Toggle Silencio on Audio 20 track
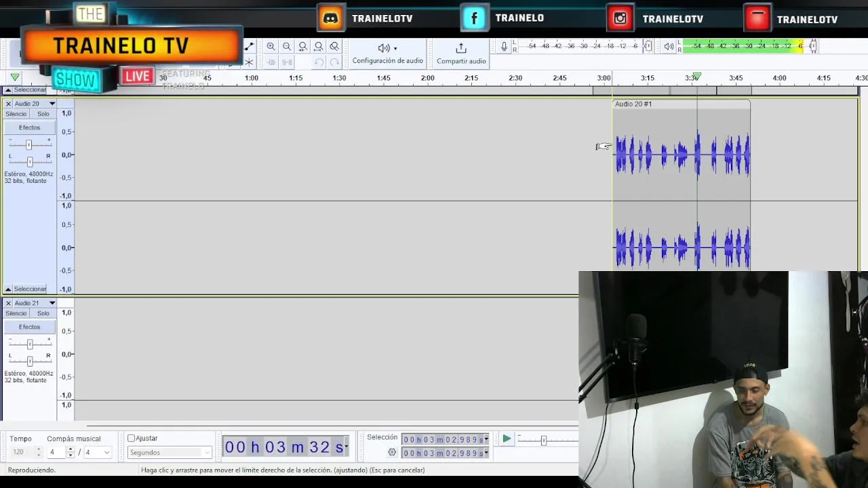The image size is (868, 488). (16, 114)
